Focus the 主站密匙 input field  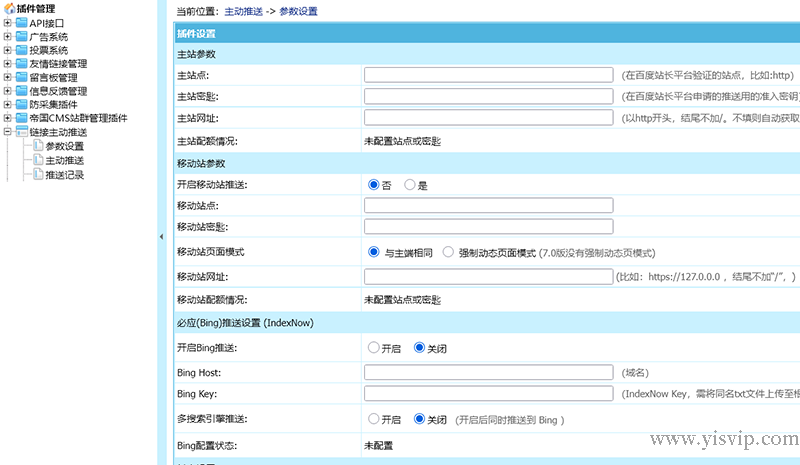(x=489, y=96)
